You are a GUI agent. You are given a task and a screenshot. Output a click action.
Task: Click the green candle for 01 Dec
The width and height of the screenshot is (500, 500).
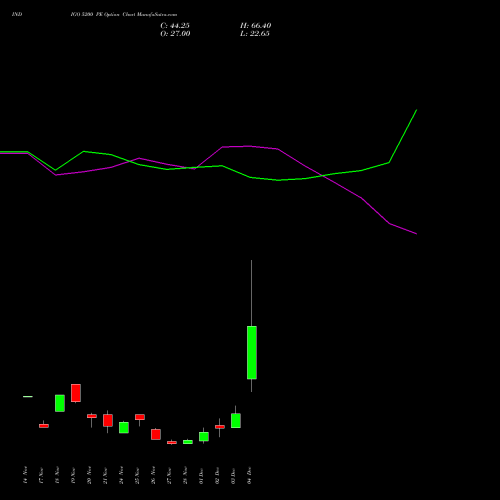[x=204, y=436]
